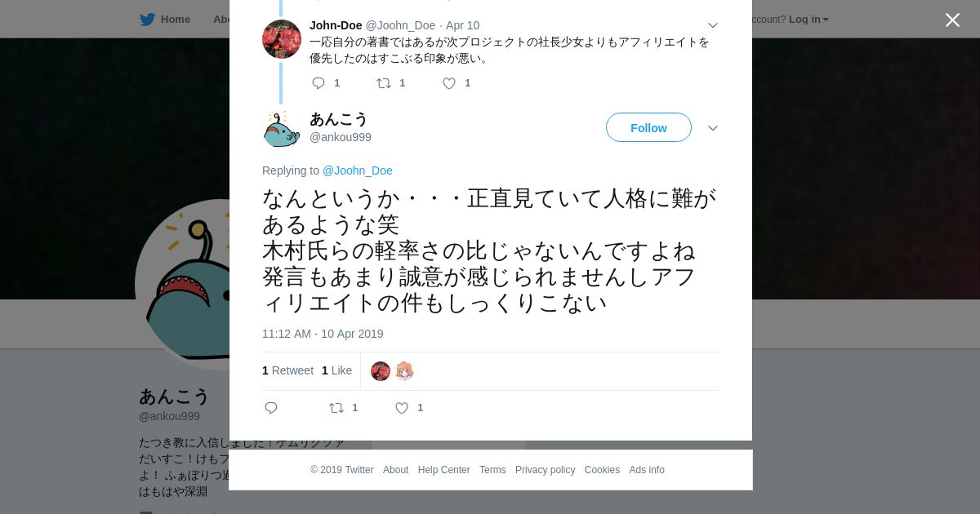
Task: Close the tweet overlay with X
Action: [x=952, y=20]
